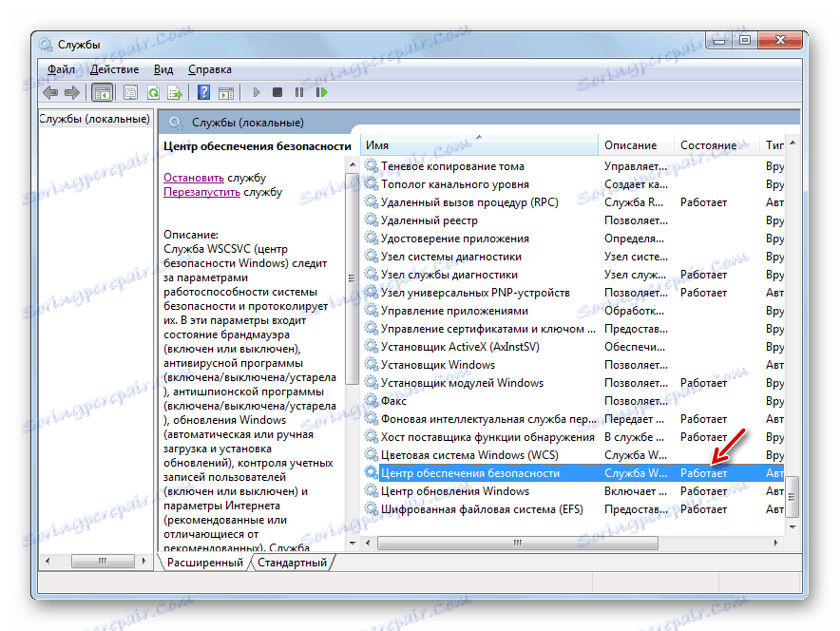Image resolution: width=840 pixels, height=631 pixels.
Task: Click gear icon of Управление приложениями
Action: point(372,310)
